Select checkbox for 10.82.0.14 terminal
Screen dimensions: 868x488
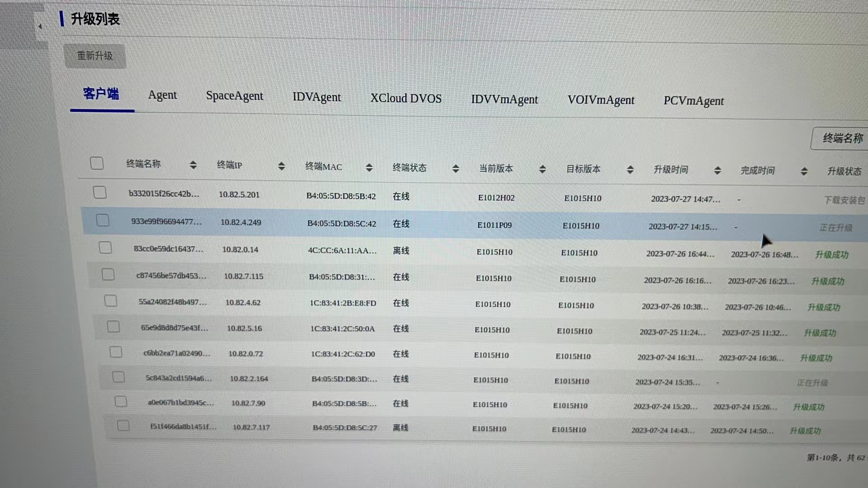(105, 248)
